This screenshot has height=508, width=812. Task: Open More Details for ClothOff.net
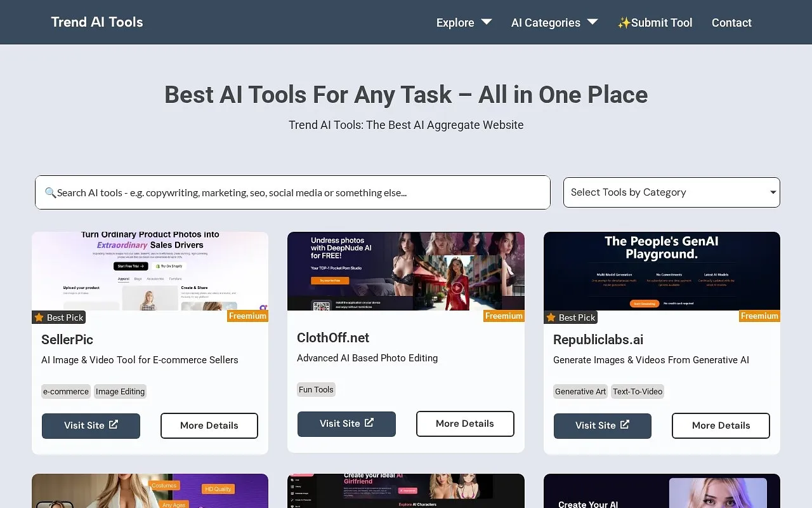(465, 424)
